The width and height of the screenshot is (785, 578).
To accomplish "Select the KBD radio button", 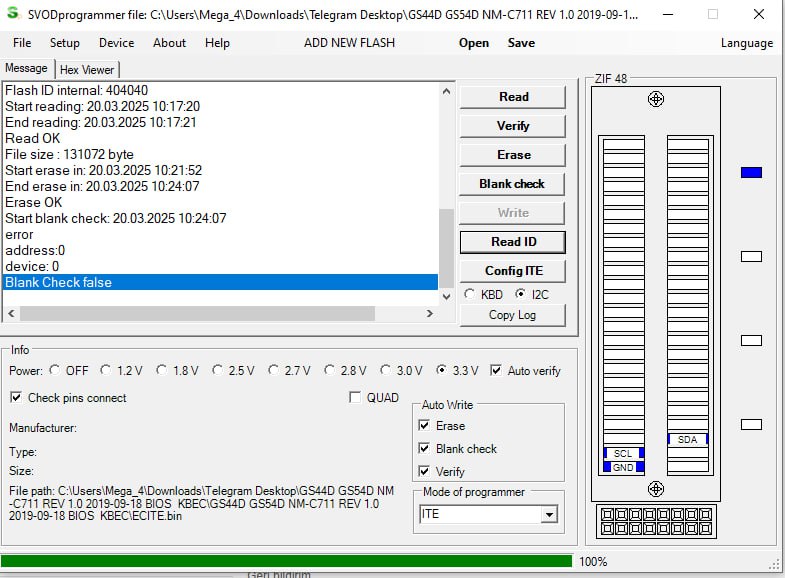I will (471, 294).
